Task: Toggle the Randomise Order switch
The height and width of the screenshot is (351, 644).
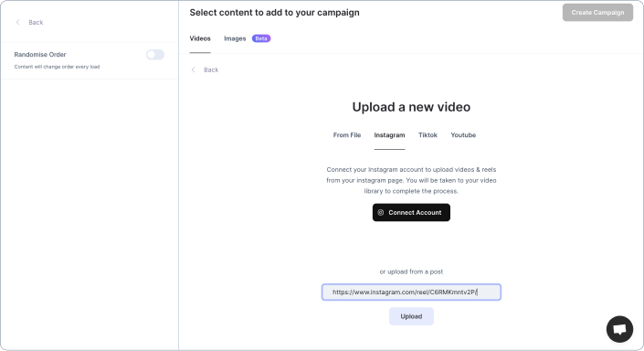Action: tap(155, 55)
